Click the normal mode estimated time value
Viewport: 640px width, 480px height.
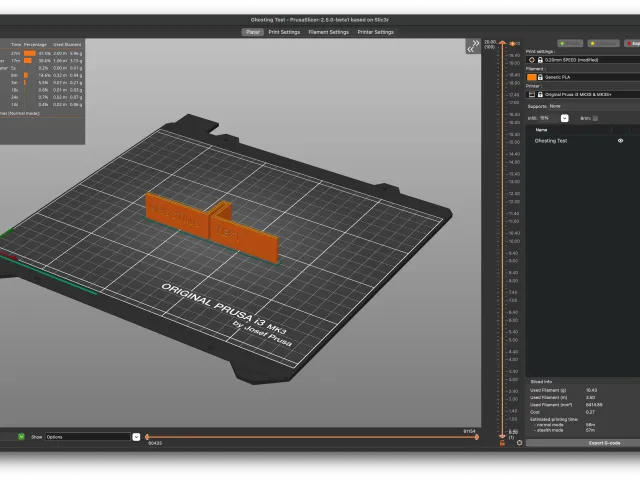point(590,425)
